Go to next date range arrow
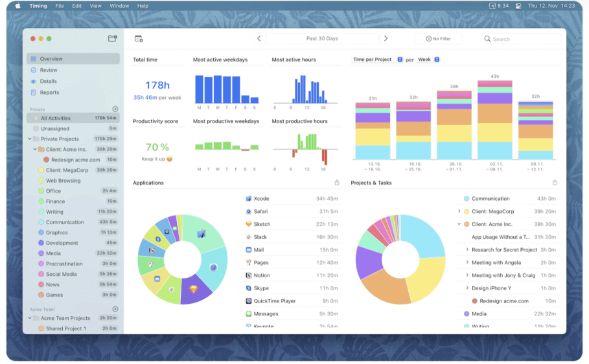 click(x=386, y=38)
